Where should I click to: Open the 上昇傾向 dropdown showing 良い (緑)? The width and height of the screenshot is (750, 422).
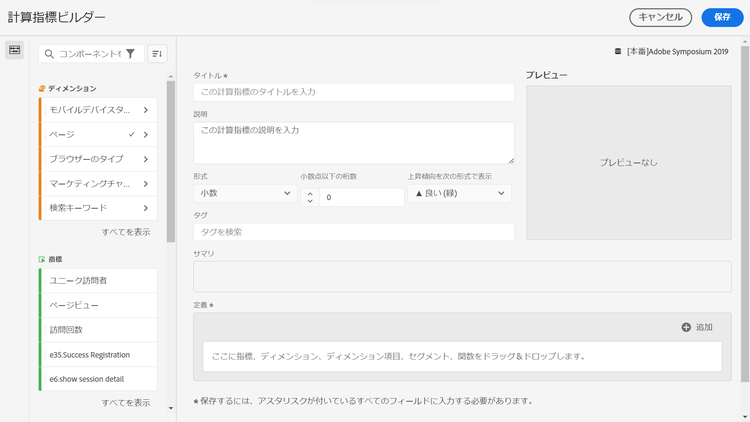(458, 194)
